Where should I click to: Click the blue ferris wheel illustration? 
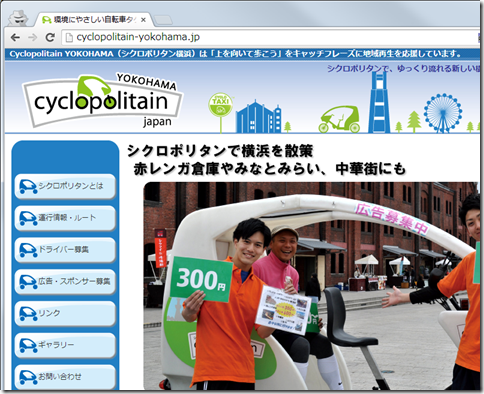click(443, 113)
